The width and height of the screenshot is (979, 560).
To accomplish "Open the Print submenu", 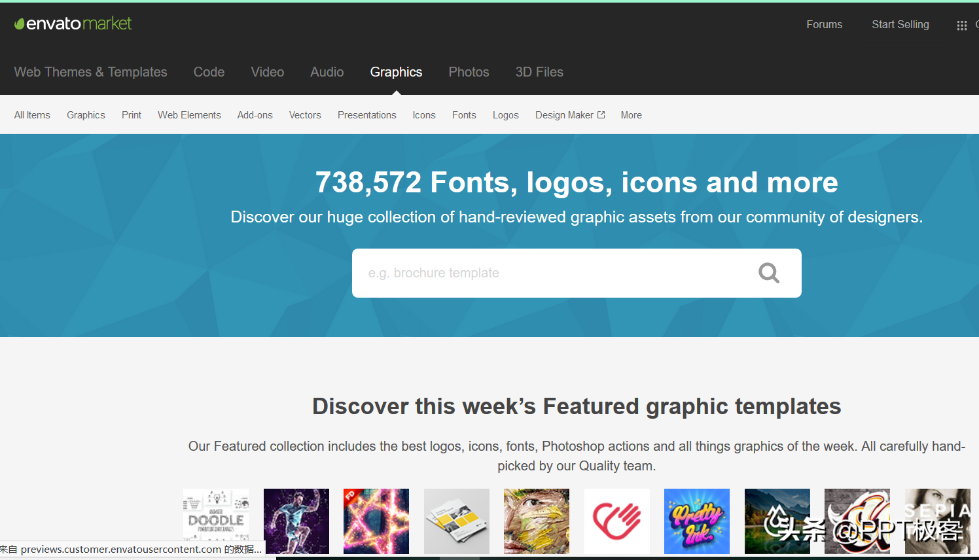I will pos(132,115).
